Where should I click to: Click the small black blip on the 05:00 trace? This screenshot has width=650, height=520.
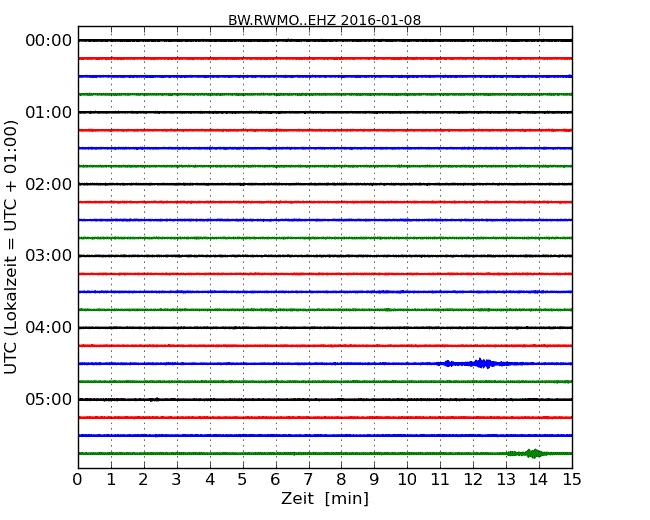154,400
